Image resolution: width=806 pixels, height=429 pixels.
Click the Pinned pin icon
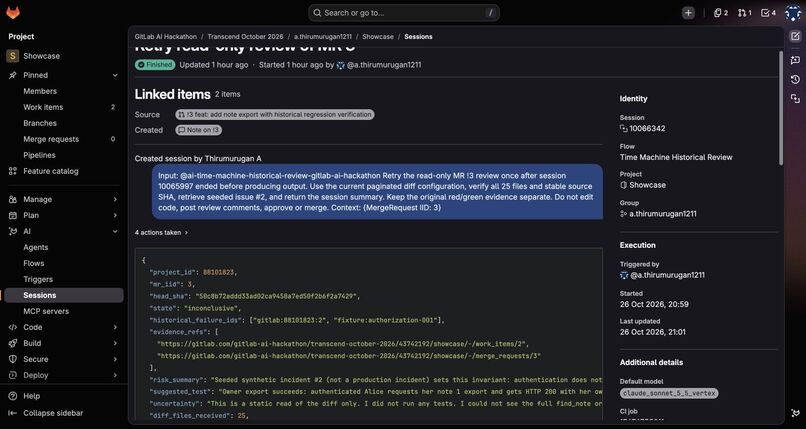coord(13,75)
